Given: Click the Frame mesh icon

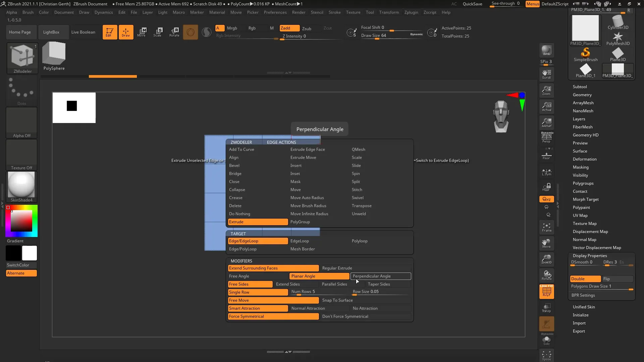Looking at the screenshot, I should click(546, 228).
